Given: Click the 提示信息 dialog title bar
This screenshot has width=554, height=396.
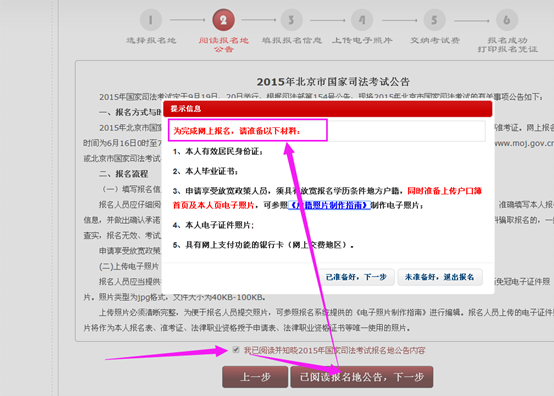Looking at the screenshot, I should 328,108.
